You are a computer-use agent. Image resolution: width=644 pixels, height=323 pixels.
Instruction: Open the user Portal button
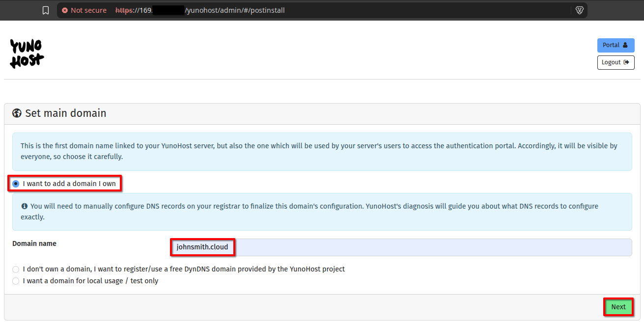point(616,45)
